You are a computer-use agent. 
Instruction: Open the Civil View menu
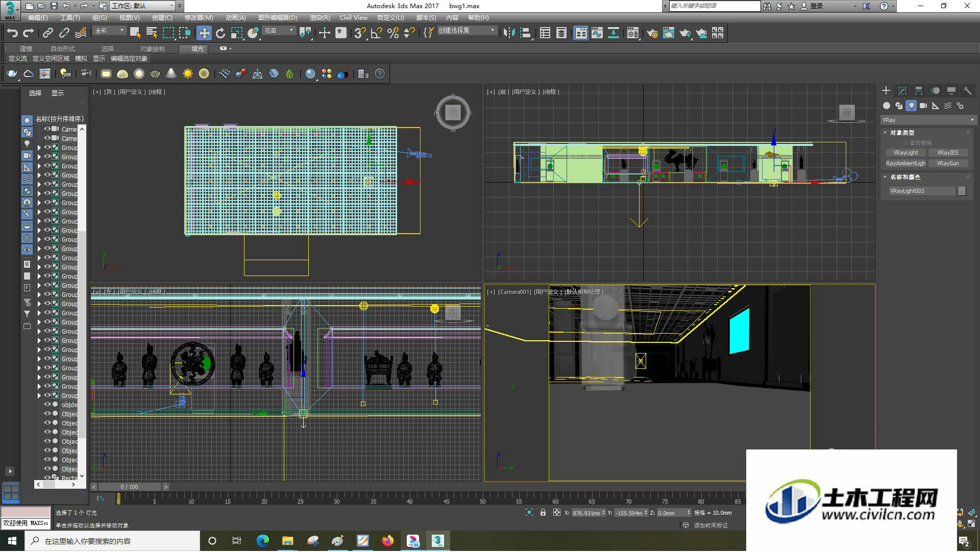coord(354,18)
